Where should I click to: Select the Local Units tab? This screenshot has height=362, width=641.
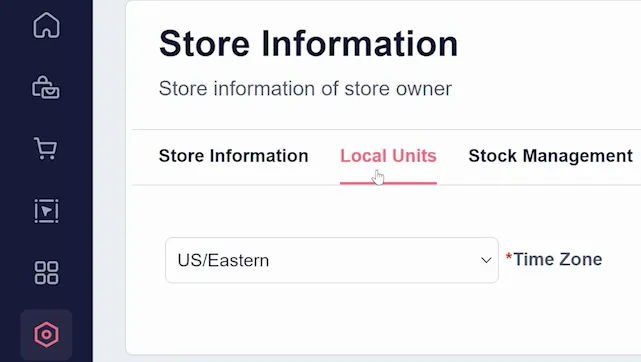pos(388,156)
